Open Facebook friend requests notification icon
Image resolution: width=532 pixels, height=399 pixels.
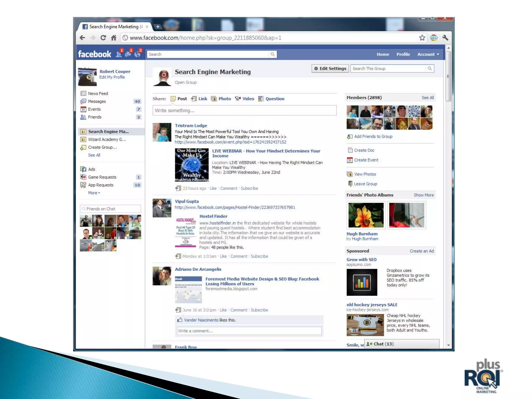tap(119, 54)
